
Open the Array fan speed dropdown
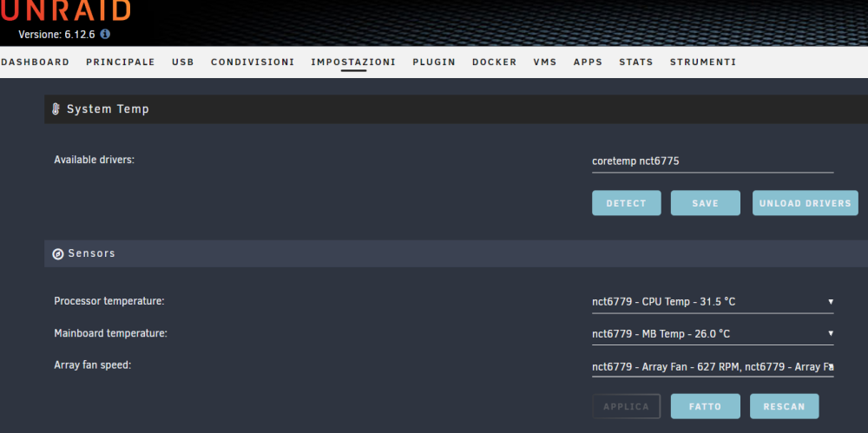tap(713, 366)
